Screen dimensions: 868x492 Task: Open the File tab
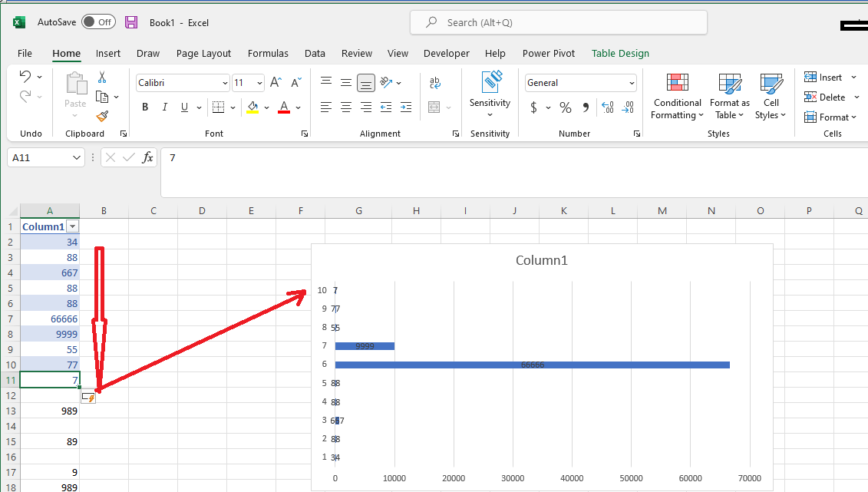[x=25, y=53]
